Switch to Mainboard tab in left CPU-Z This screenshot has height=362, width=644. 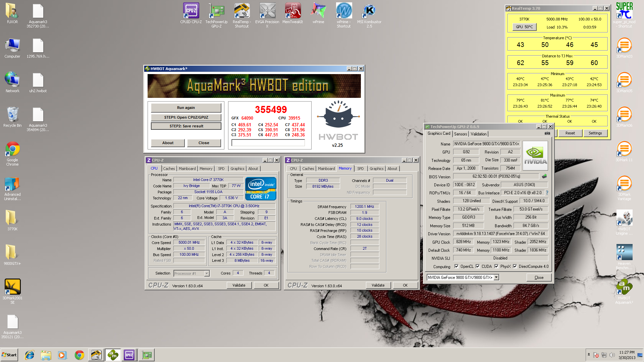[187, 169]
